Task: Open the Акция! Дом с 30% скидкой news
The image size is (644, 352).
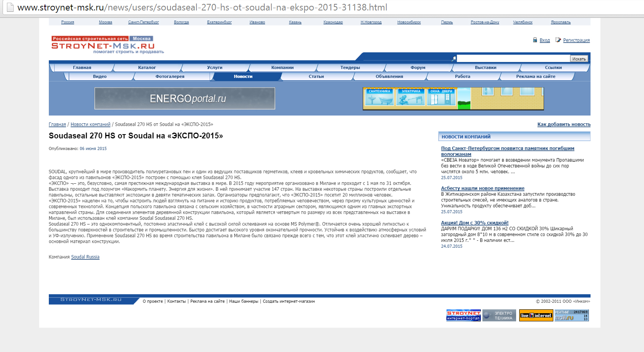Action: pos(475,223)
